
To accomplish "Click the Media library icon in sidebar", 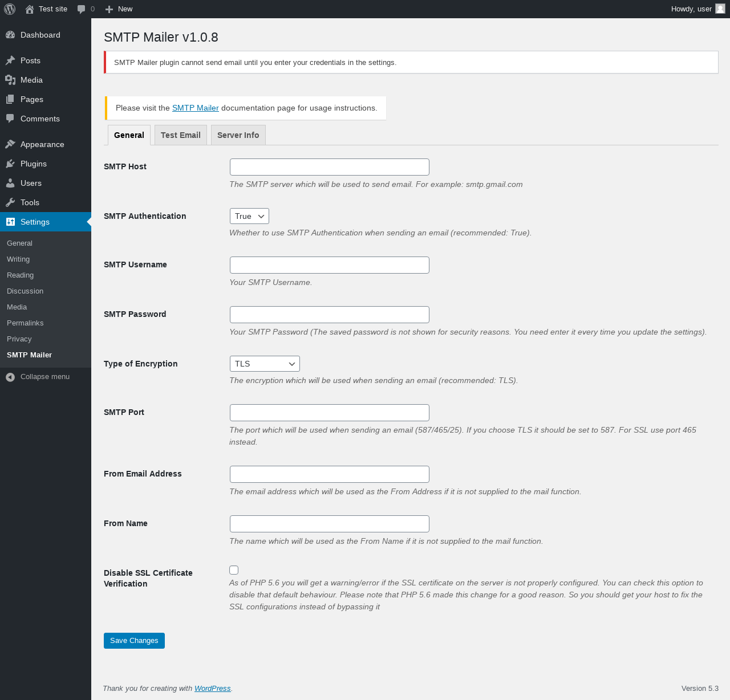I will [10, 80].
